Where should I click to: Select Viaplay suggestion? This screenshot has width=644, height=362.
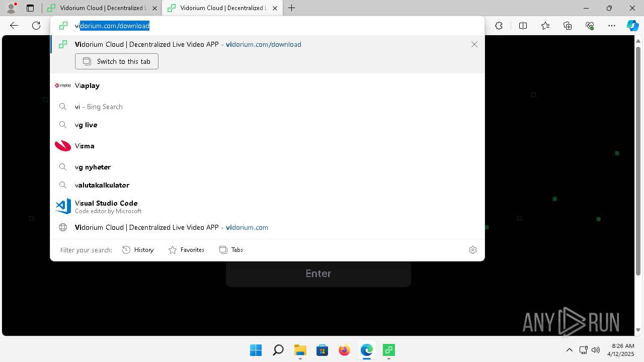tap(267, 85)
